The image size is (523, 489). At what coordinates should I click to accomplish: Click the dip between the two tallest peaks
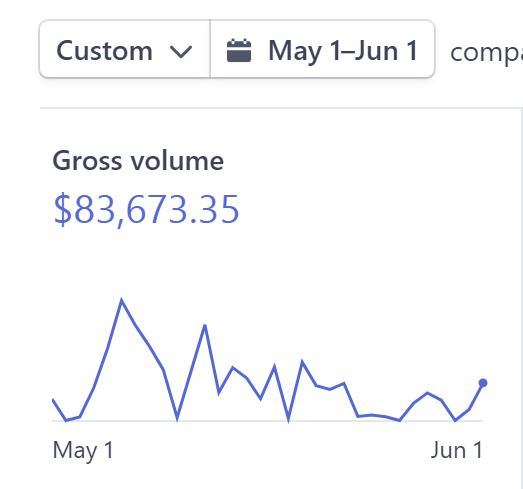(x=177, y=419)
